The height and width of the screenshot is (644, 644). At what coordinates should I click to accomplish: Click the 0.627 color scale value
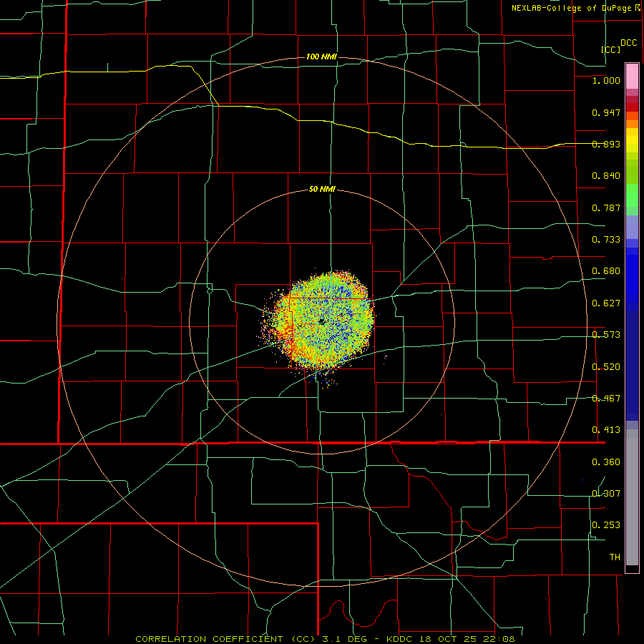(x=606, y=303)
